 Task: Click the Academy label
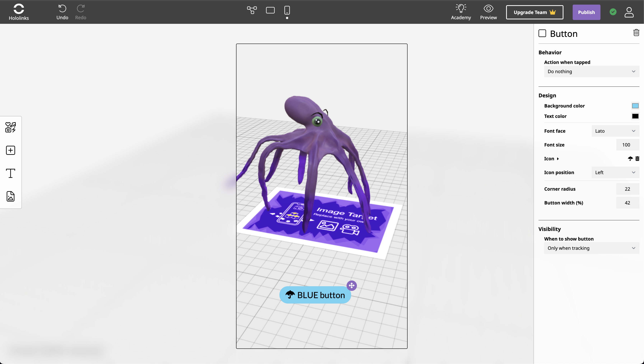click(x=461, y=17)
